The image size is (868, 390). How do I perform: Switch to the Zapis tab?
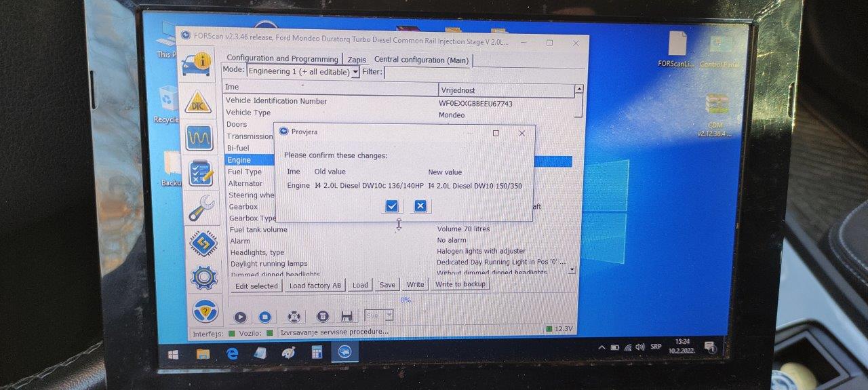(357, 60)
